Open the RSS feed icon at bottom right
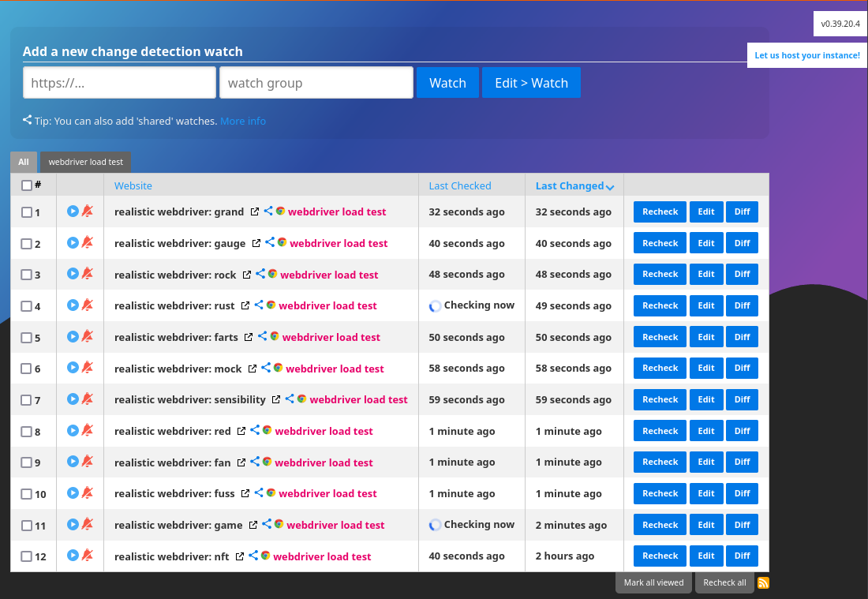868x599 pixels. click(x=762, y=582)
